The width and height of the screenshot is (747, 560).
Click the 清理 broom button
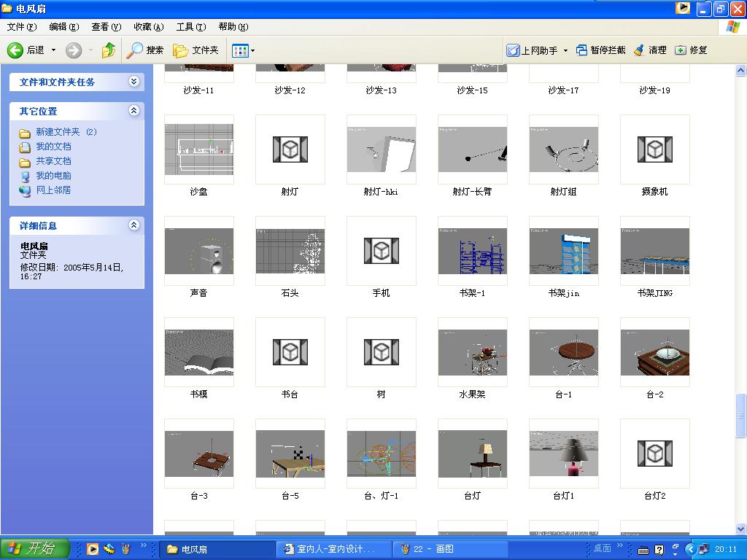650,50
